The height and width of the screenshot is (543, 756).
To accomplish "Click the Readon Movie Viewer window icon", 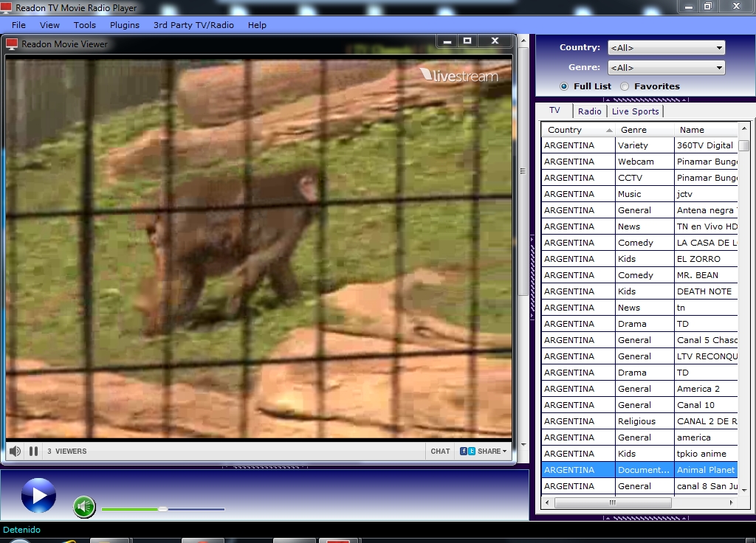I will (x=12, y=44).
